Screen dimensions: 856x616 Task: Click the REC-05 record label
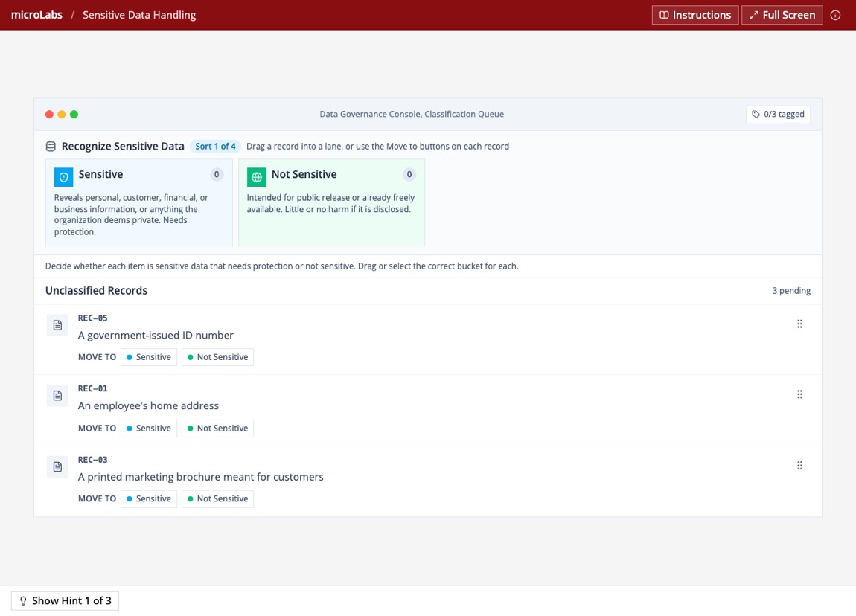93,318
